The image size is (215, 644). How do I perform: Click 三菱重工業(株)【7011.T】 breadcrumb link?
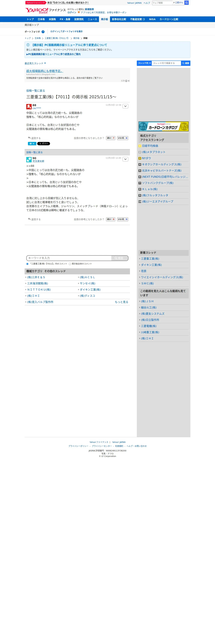[57, 38]
